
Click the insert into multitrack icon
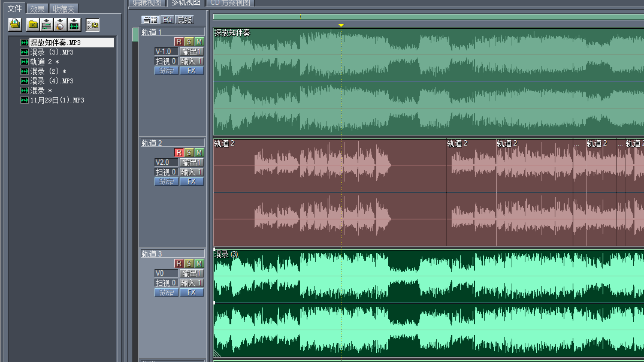46,25
